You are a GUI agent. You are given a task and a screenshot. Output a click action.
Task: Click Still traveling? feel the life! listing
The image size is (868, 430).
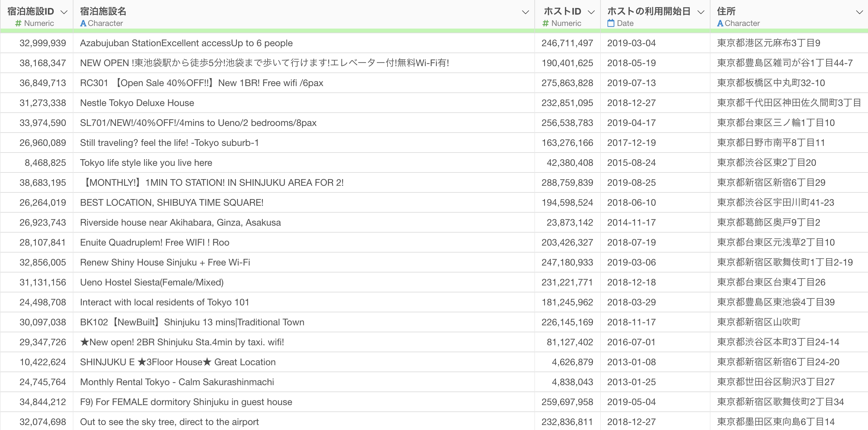[x=169, y=143]
